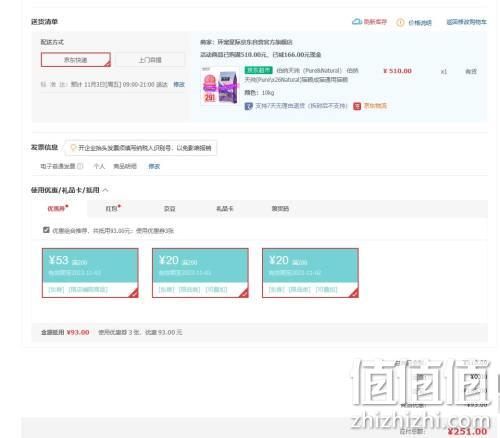
Task: Select the 京东快递 delivery option
Action: [76, 60]
